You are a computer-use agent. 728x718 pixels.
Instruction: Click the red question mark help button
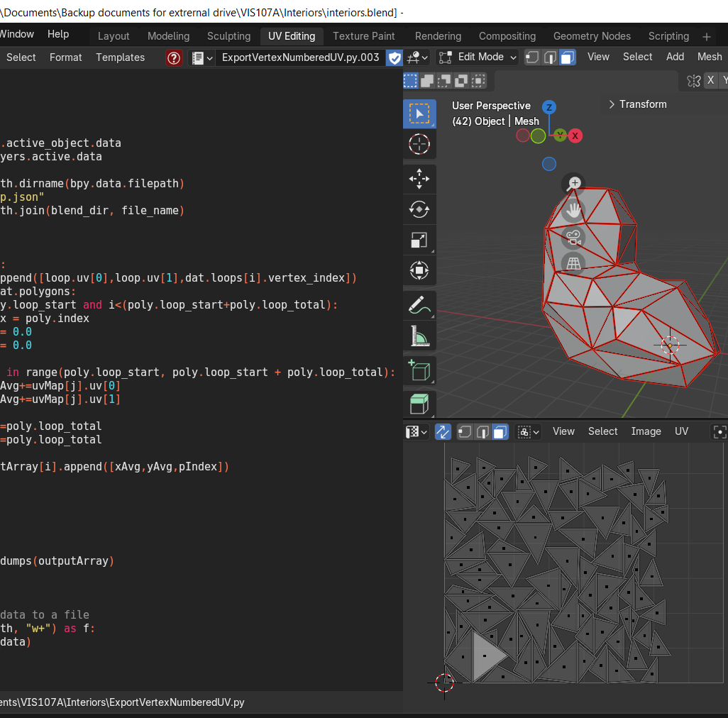pyautogui.click(x=174, y=57)
